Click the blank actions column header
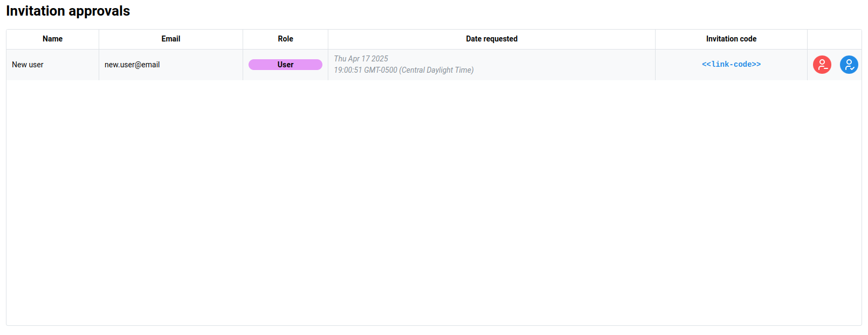Image resolution: width=868 pixels, height=335 pixels. point(834,39)
